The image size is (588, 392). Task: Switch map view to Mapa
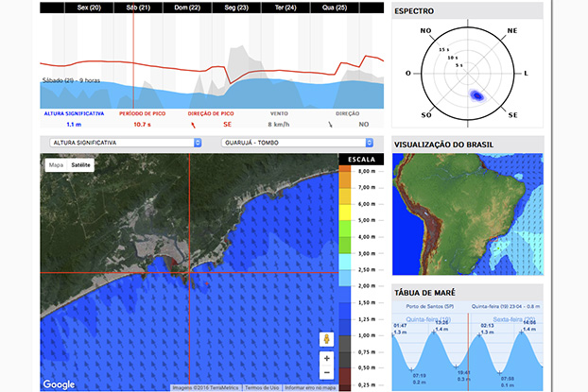tap(57, 165)
